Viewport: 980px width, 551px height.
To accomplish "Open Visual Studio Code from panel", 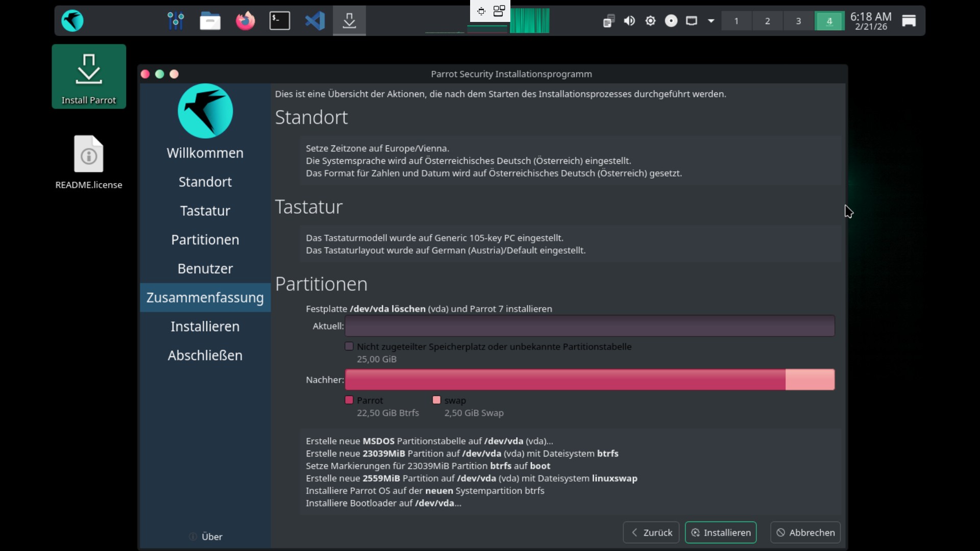I will pos(314,21).
